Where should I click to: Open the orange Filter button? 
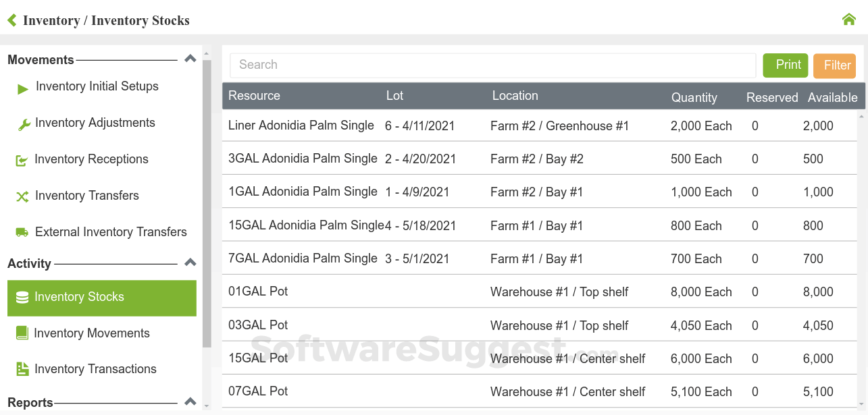click(x=834, y=65)
